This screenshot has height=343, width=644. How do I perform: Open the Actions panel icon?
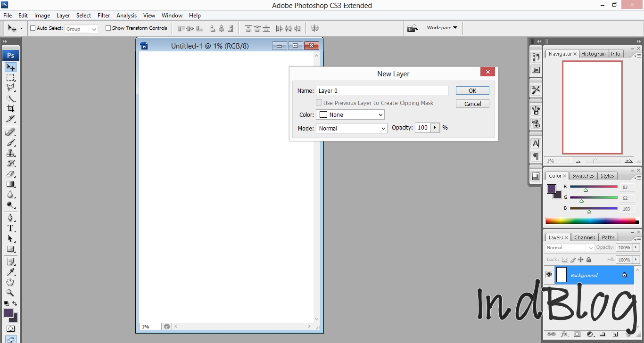(x=536, y=70)
